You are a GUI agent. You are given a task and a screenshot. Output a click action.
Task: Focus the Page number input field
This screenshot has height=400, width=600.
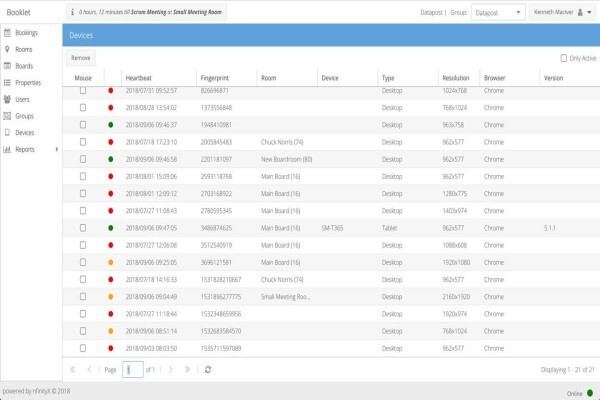point(133,369)
